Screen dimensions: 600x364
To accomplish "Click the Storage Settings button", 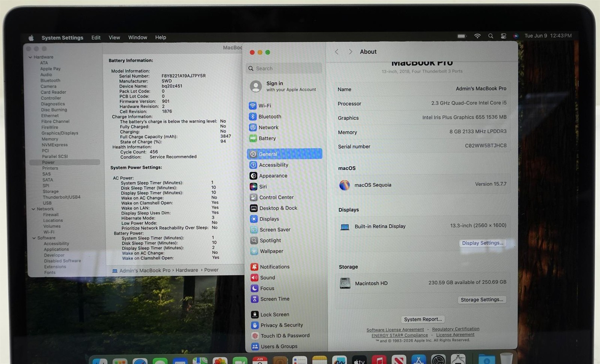I will [482, 300].
